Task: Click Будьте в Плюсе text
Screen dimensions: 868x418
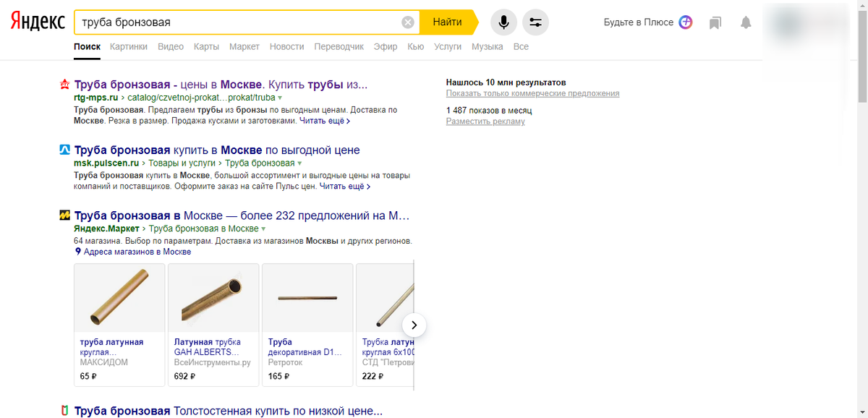Action: (639, 22)
